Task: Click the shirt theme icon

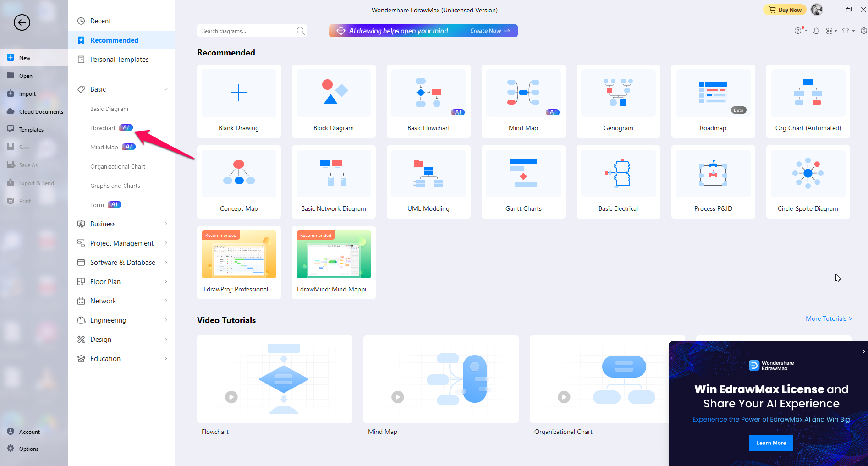Action: (x=846, y=31)
